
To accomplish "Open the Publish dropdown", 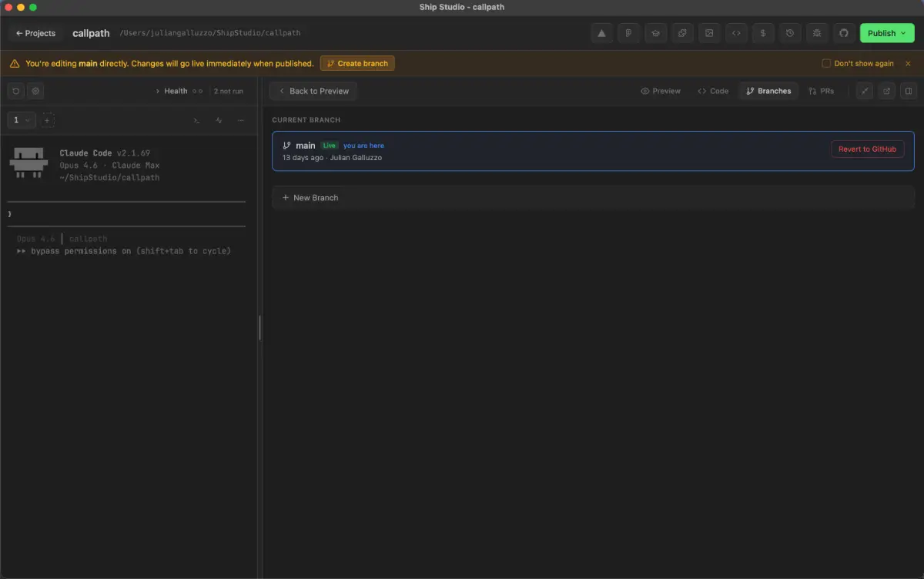I will (x=886, y=33).
